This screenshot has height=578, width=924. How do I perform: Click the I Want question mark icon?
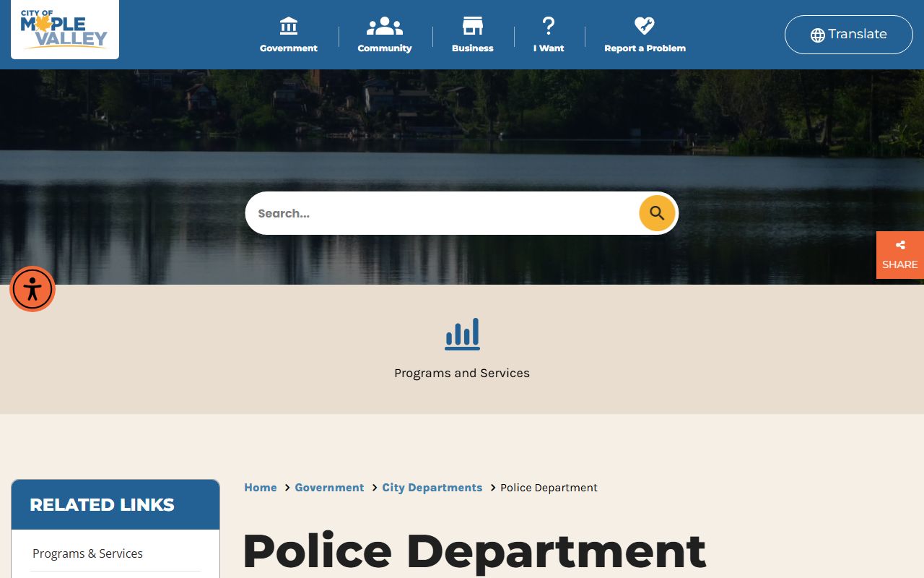[x=549, y=26]
